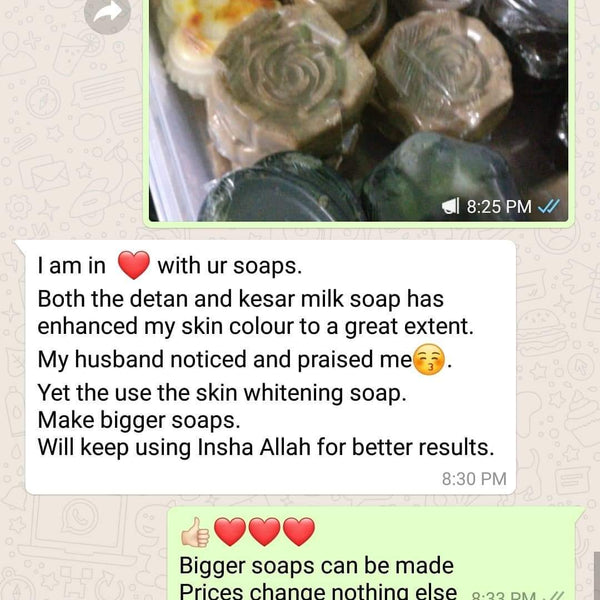Tap the thumbs up emoji in reply
Image resolution: width=600 pixels, height=600 pixels.
[x=195, y=532]
